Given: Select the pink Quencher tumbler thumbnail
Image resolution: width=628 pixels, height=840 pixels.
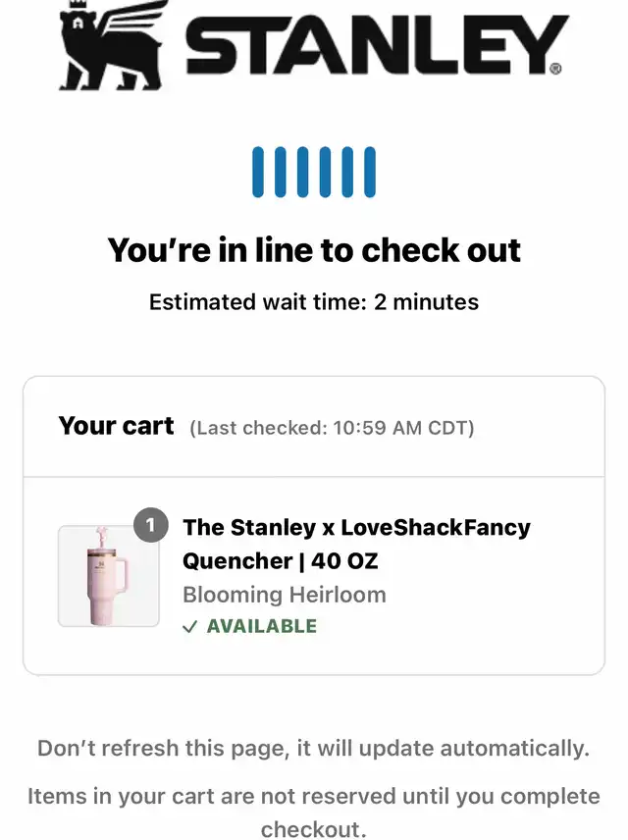Looking at the screenshot, I should [109, 576].
